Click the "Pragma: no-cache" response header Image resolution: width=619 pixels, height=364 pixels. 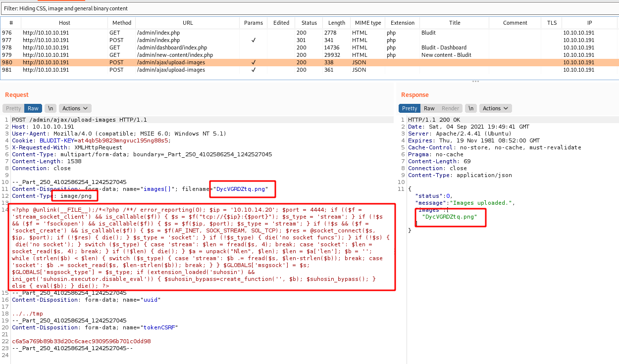coord(435,154)
